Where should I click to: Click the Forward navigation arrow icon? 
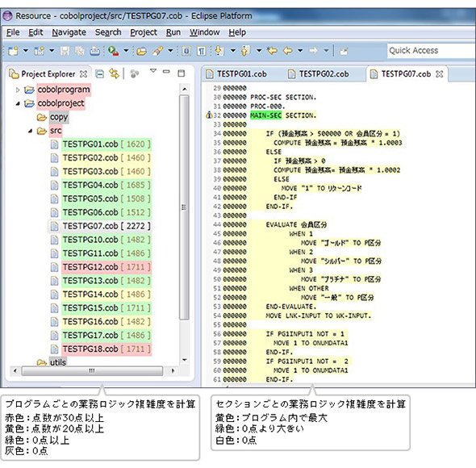313,51
